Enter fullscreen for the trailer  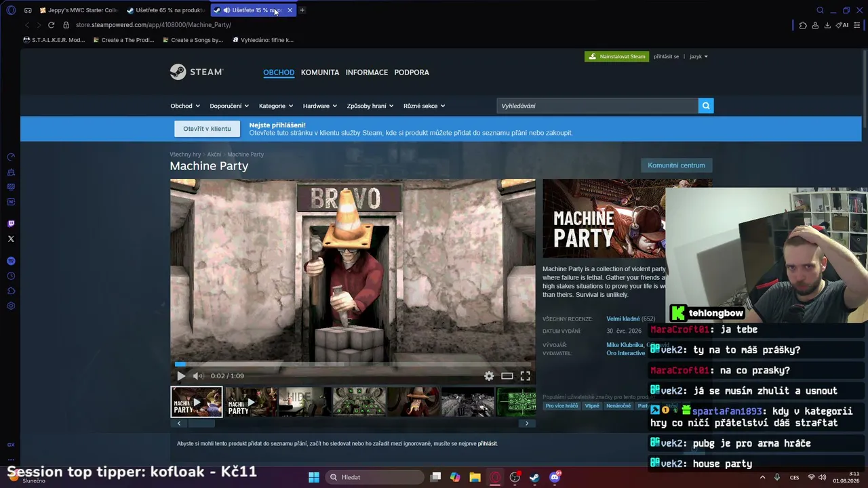[x=526, y=375]
